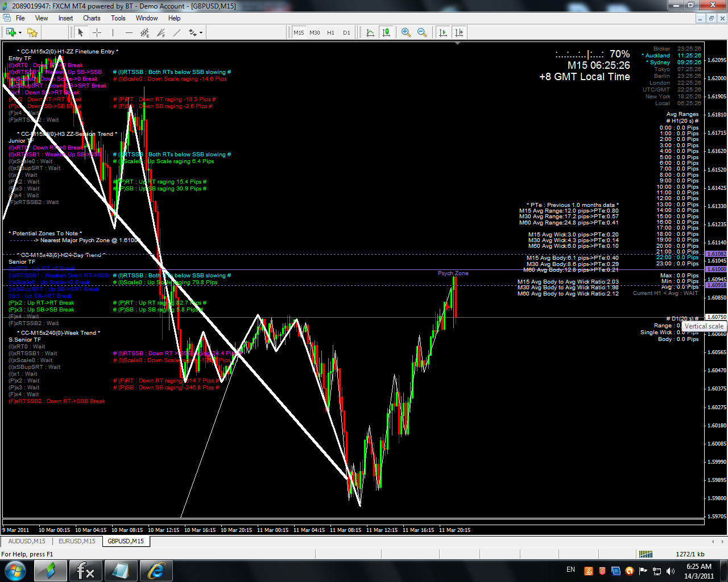This screenshot has height=582, width=728.
Task: Open the network connection tray icon
Action: point(657,571)
